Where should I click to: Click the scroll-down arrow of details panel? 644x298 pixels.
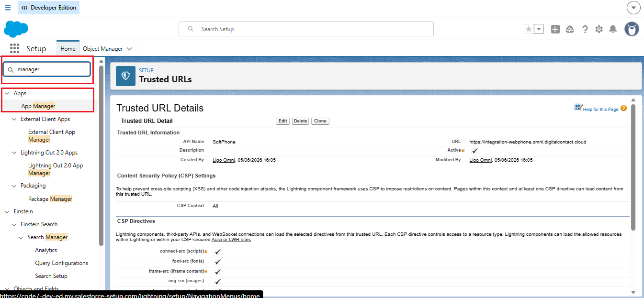click(x=633, y=292)
